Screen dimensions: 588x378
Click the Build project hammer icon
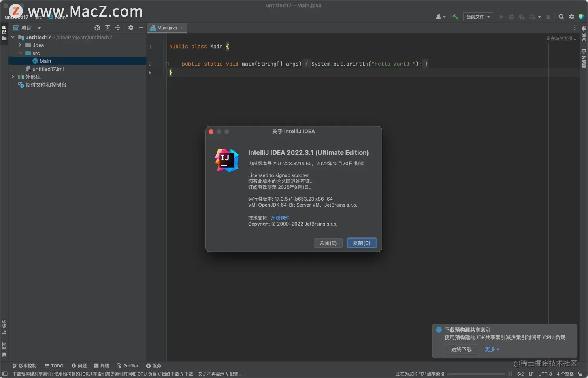point(455,17)
